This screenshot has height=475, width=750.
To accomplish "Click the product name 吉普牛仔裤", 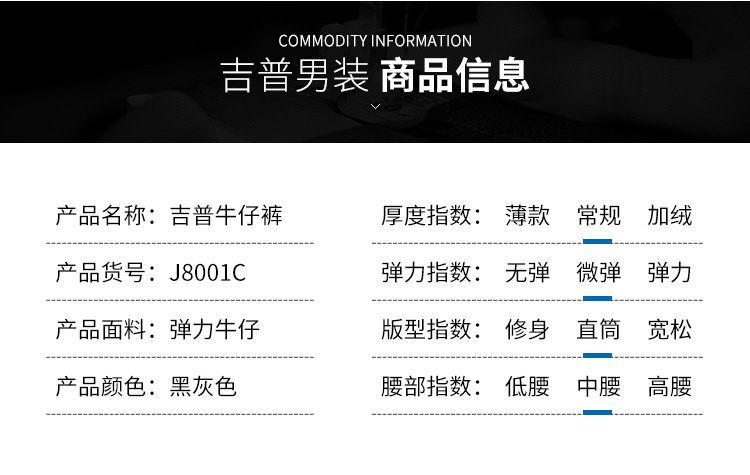I will point(227,216).
